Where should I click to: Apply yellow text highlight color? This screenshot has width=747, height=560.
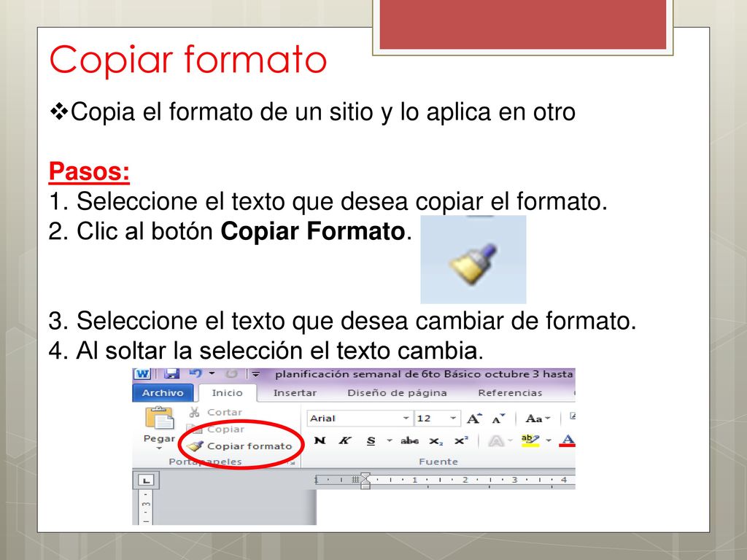530,440
